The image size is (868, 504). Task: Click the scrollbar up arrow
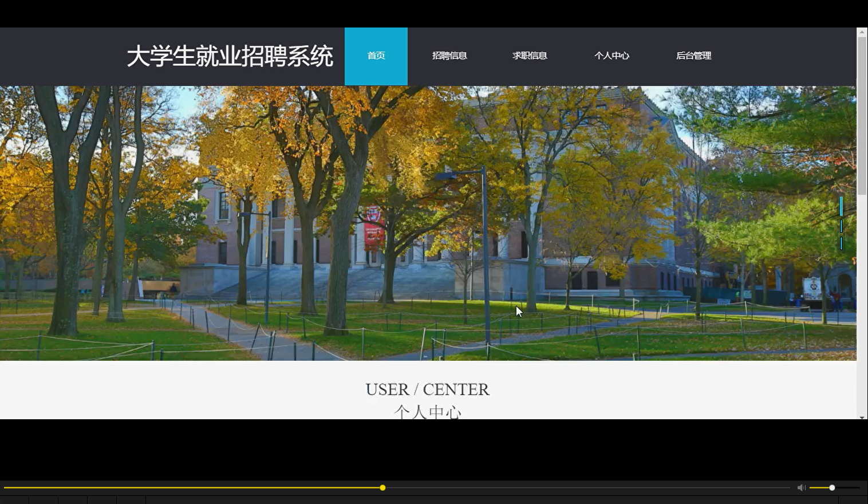pos(862,32)
